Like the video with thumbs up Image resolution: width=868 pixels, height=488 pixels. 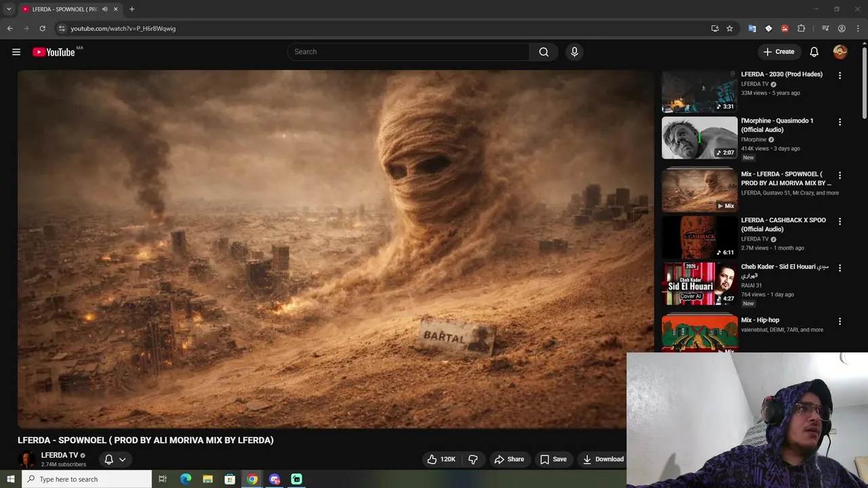click(441, 460)
